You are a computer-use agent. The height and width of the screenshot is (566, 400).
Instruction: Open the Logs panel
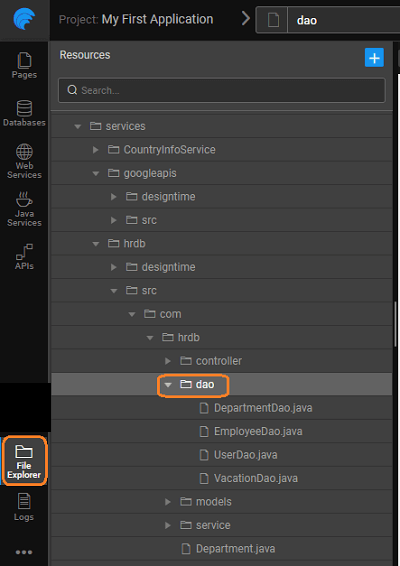point(24,507)
